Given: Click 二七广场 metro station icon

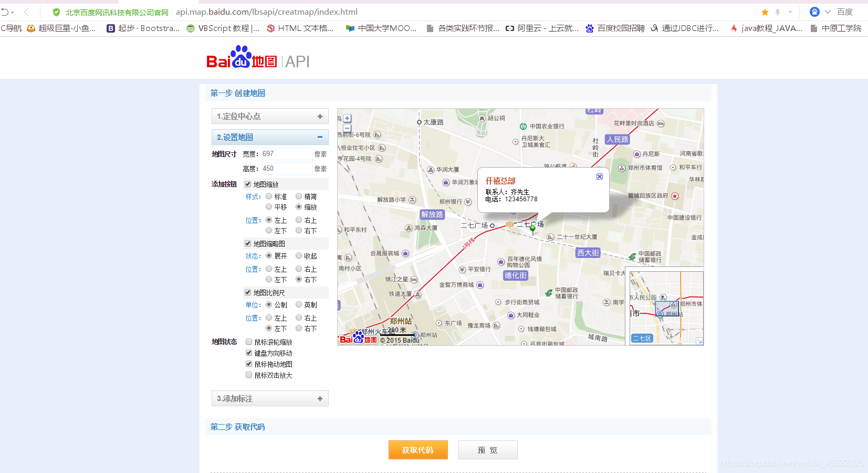Looking at the screenshot, I should 509,224.
